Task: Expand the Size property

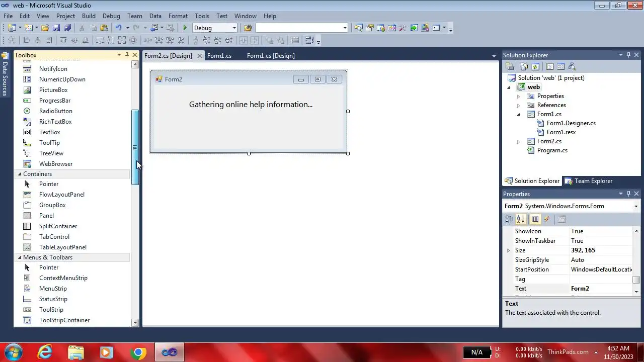Action: click(508, 250)
